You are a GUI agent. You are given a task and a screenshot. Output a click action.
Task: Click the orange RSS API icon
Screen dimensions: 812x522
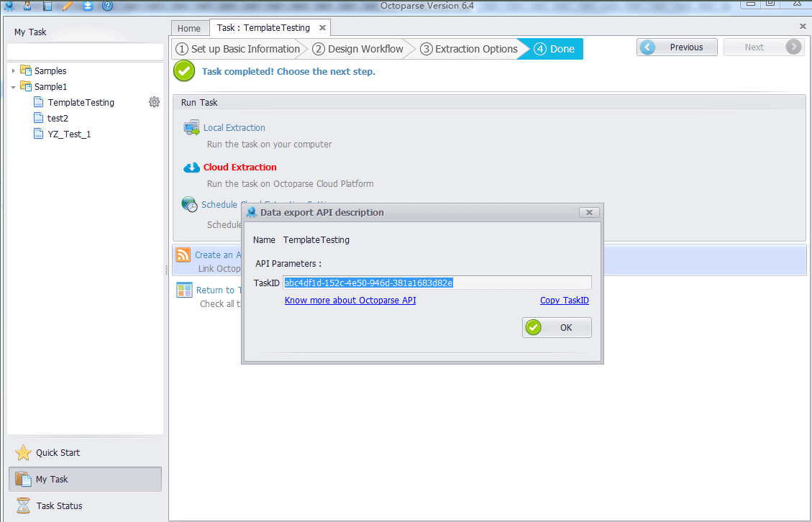point(183,255)
